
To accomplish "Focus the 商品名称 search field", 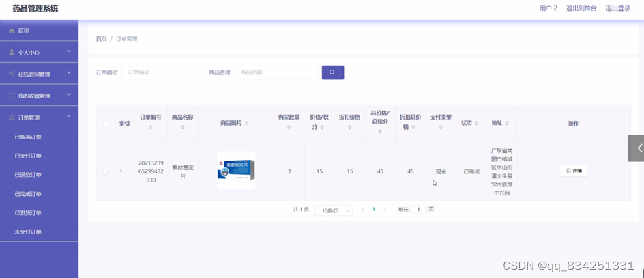I will point(276,72).
